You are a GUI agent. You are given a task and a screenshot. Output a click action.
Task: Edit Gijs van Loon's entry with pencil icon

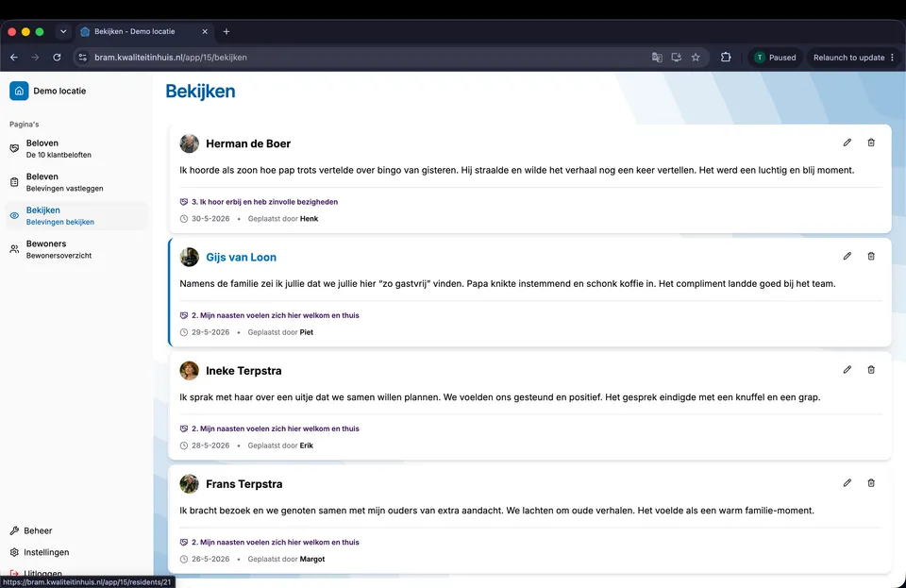pos(847,256)
